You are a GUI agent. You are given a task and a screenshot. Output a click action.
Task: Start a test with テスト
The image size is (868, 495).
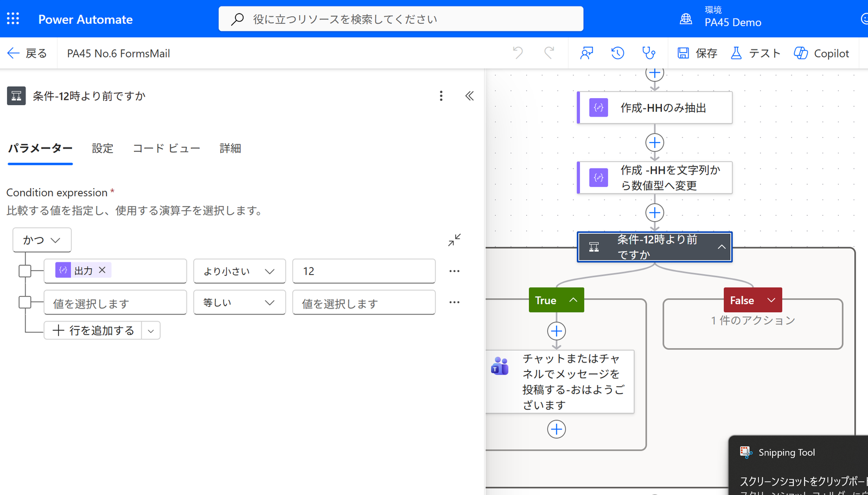tap(755, 53)
